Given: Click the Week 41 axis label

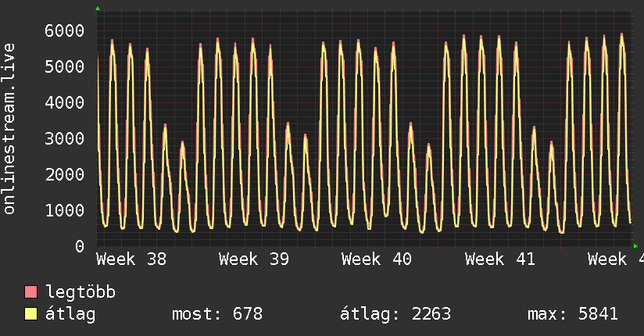Looking at the screenshot, I should click(x=500, y=259).
